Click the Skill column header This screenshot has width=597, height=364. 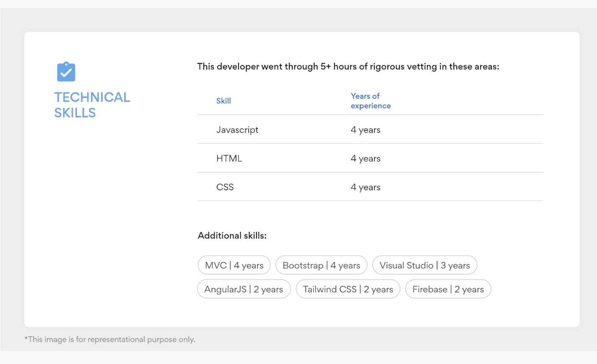click(x=223, y=101)
